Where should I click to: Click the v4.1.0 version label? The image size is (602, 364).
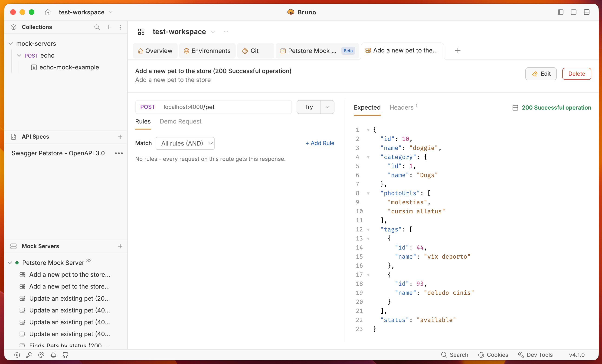[x=577, y=355]
